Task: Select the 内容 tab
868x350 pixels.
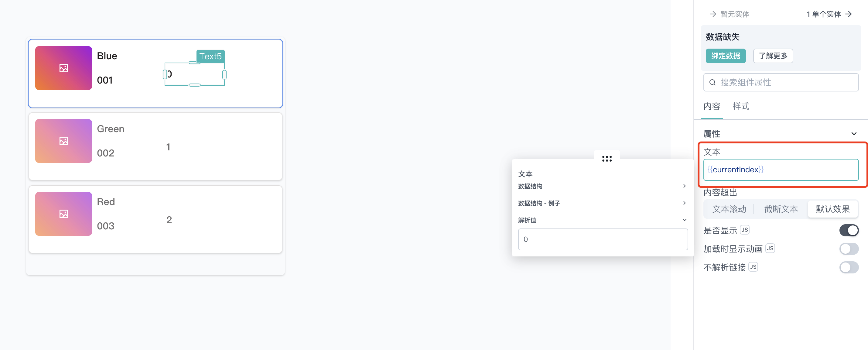Action: pos(712,107)
